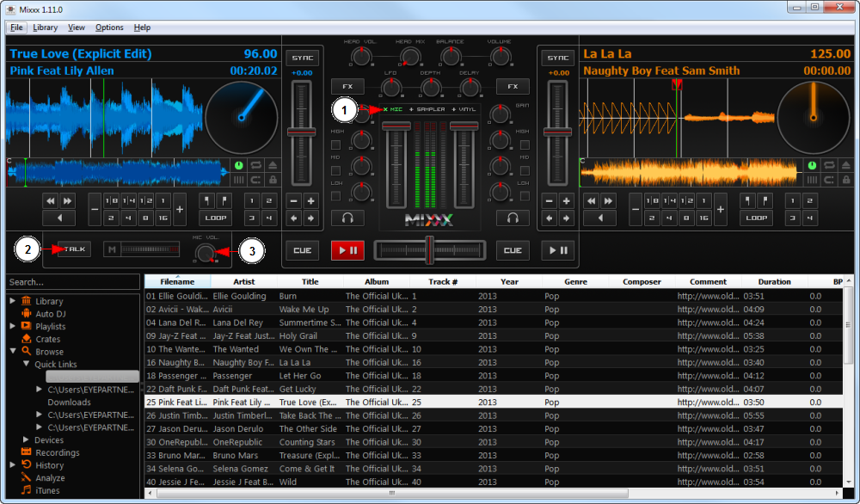860x504 pixels.
Task: Expand the Playlists tree node
Action: [13, 326]
